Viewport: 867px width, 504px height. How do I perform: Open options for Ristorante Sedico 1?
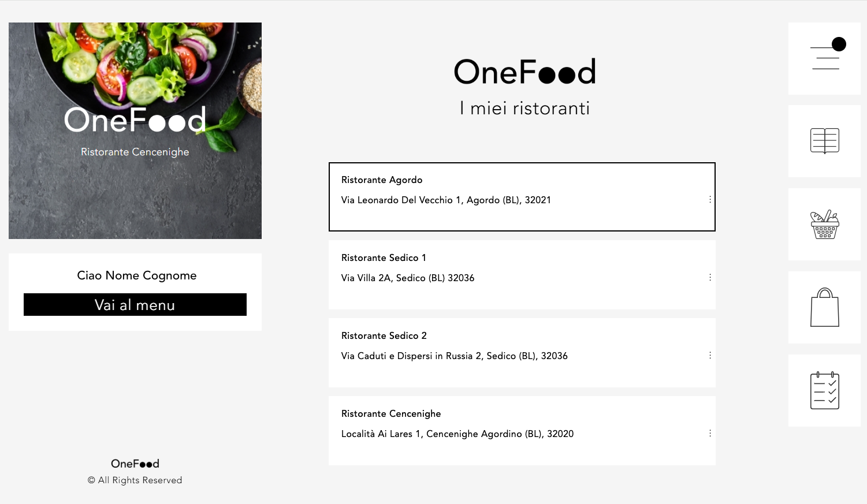[x=710, y=278]
